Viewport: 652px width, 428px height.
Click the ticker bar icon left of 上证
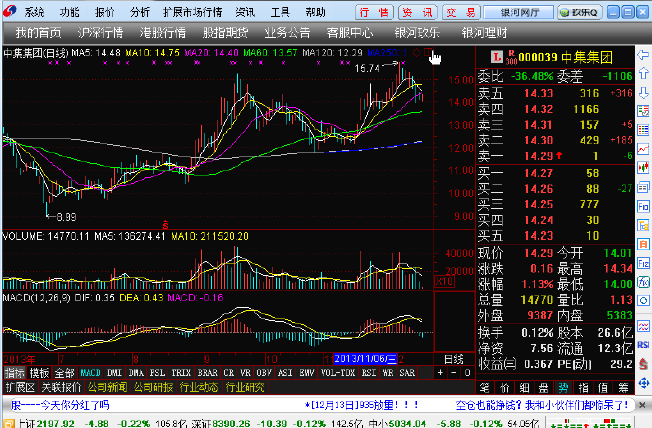click(8, 424)
